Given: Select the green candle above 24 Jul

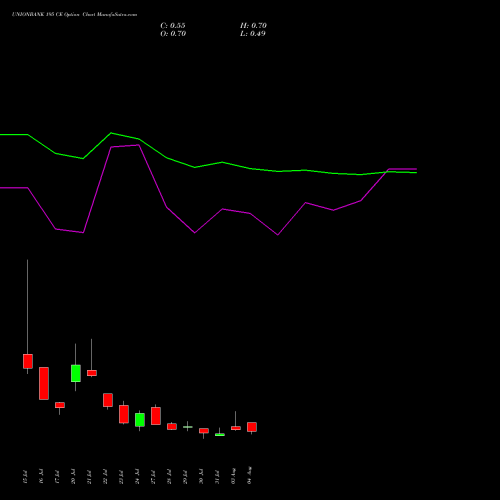Looking at the screenshot, I should [140, 420].
